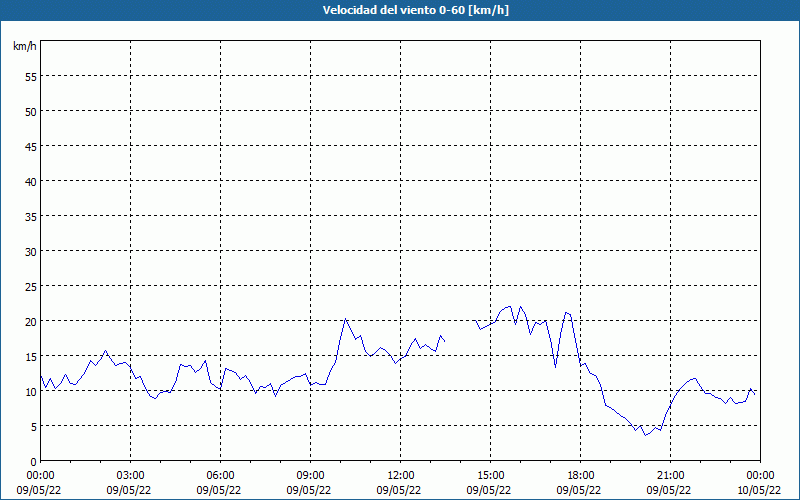800x500 pixels.
Task: Click the 03:00 time axis label
Action: tap(131, 476)
